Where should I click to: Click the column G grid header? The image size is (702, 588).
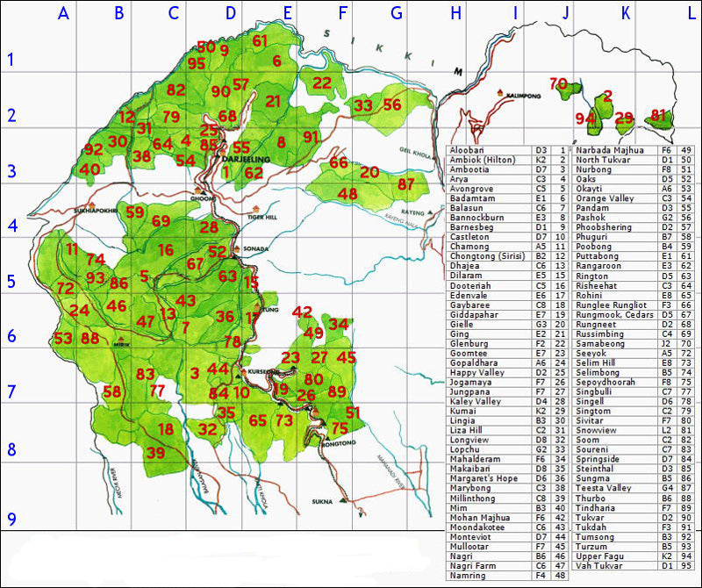396,12
